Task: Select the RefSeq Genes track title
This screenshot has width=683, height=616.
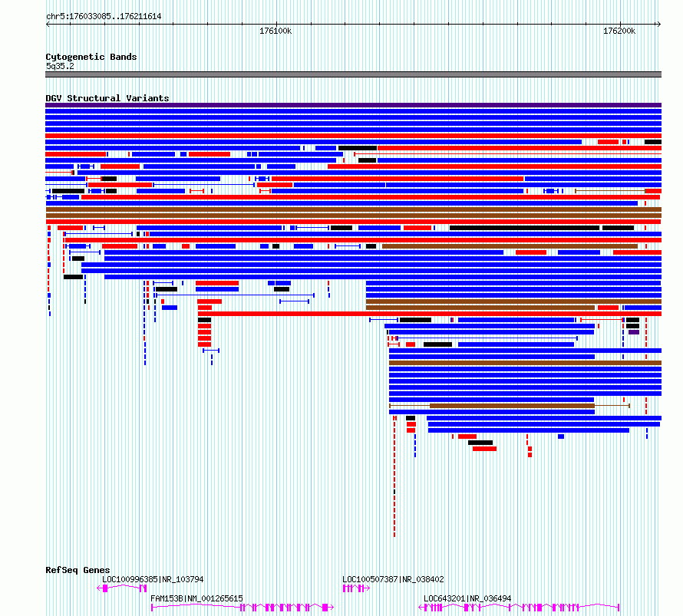Action: [x=78, y=570]
